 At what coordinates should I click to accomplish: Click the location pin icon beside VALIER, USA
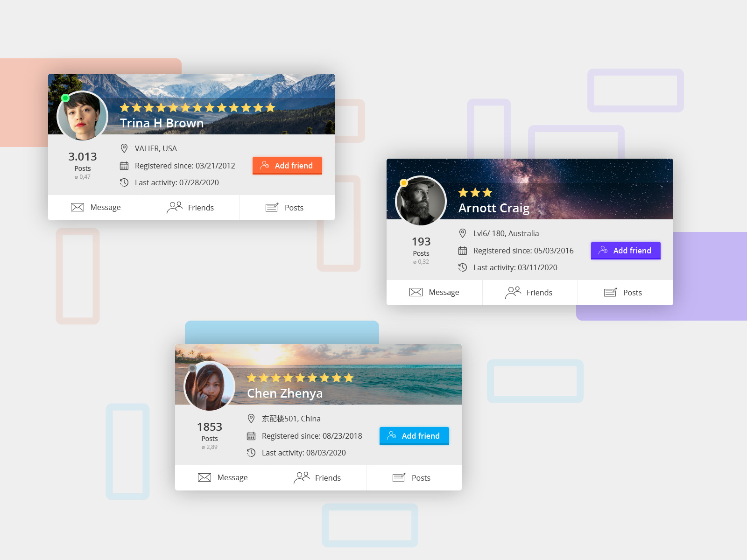pyautogui.click(x=124, y=148)
